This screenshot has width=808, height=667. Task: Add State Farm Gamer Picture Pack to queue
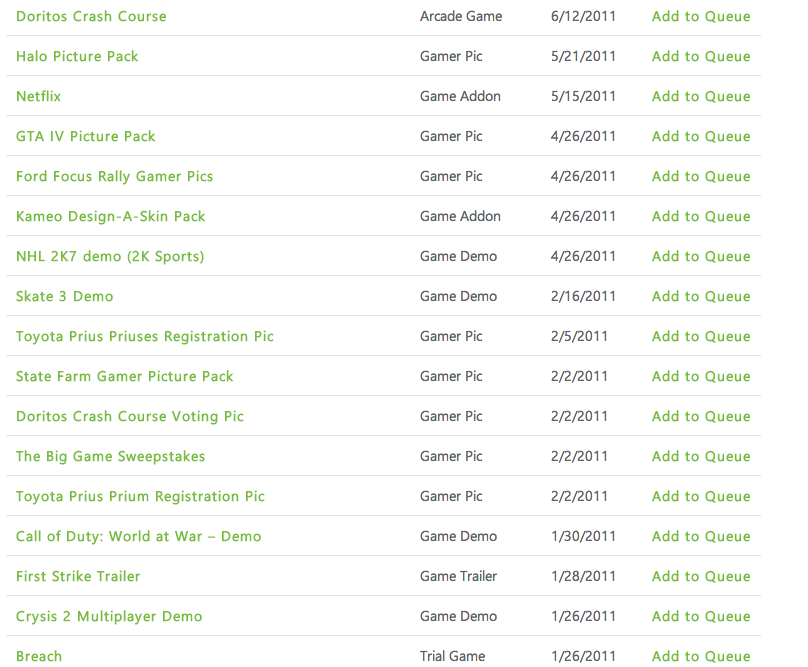click(x=701, y=376)
